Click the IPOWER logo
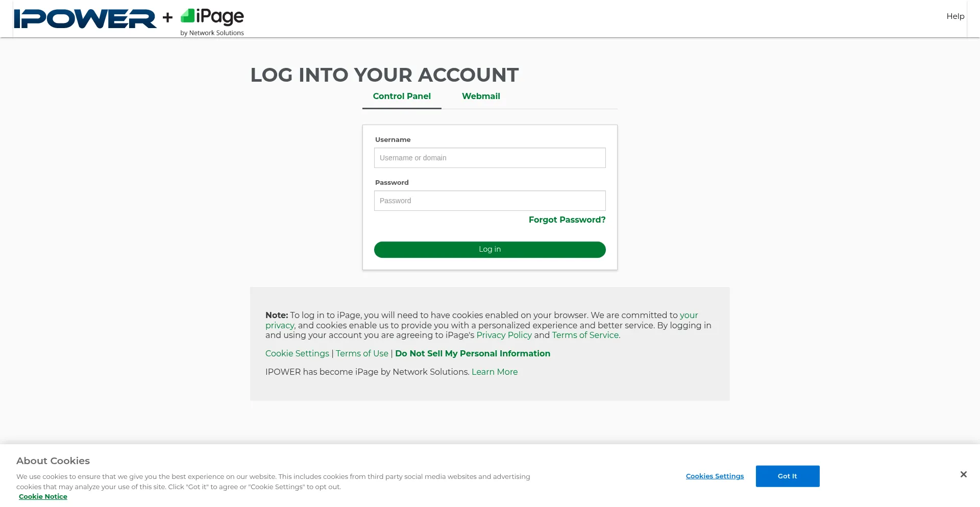980x507 pixels. point(85,19)
